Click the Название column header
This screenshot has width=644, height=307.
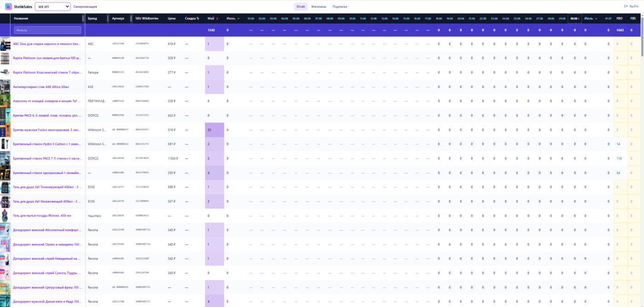click(20, 18)
